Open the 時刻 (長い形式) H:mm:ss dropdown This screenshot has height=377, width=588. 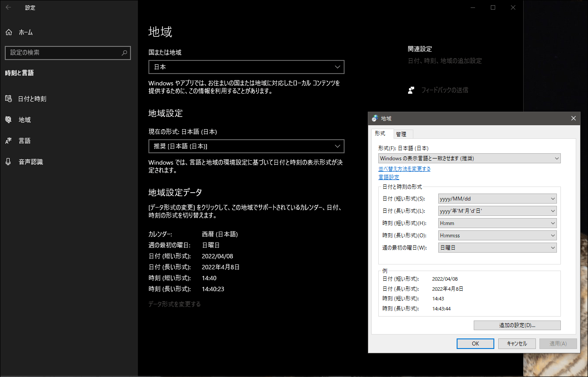497,236
